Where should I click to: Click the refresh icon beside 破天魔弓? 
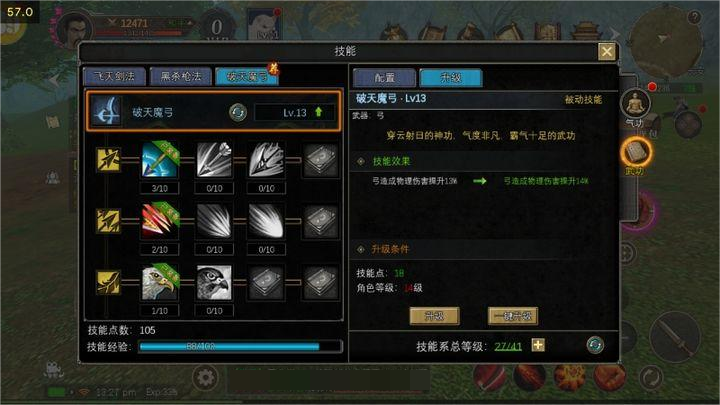click(x=238, y=112)
